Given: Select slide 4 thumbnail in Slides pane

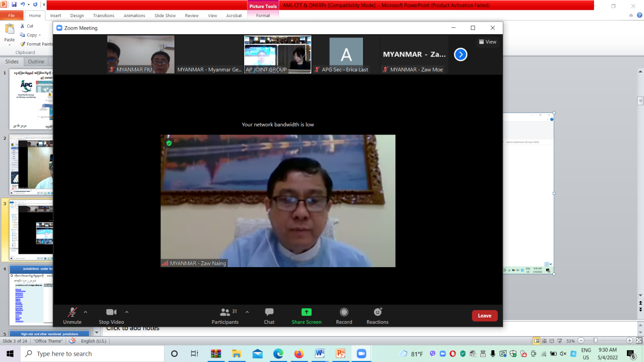Looking at the screenshot, I should click(31, 295).
